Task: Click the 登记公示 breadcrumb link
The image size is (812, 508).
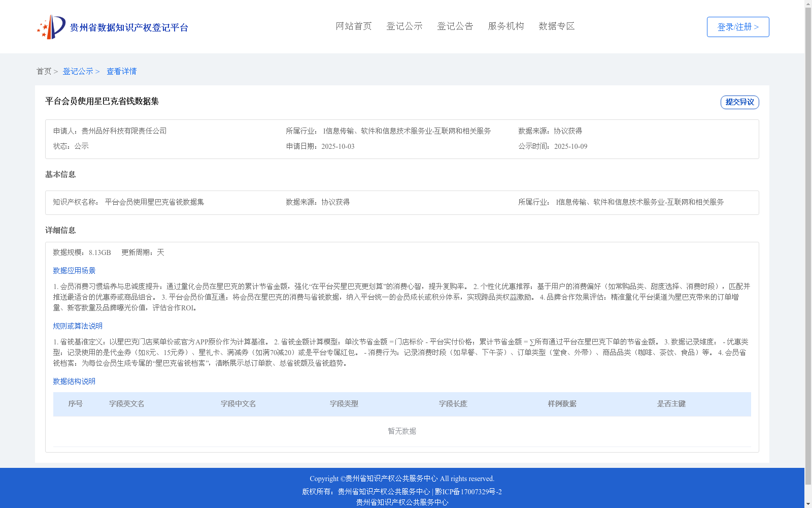Action: 78,72
